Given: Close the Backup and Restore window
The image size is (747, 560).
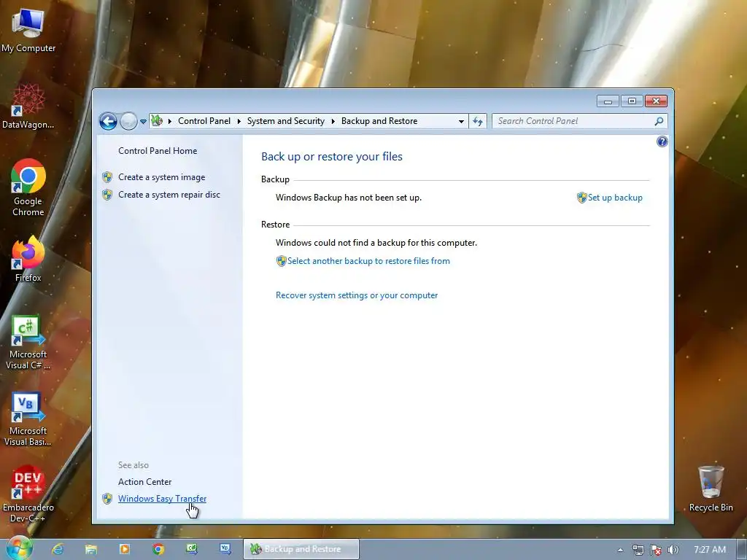Looking at the screenshot, I should tap(656, 101).
